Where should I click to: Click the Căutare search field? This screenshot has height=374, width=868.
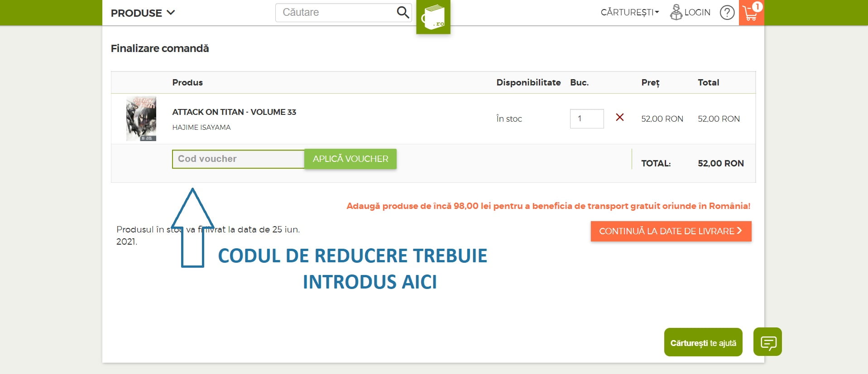[x=335, y=13]
